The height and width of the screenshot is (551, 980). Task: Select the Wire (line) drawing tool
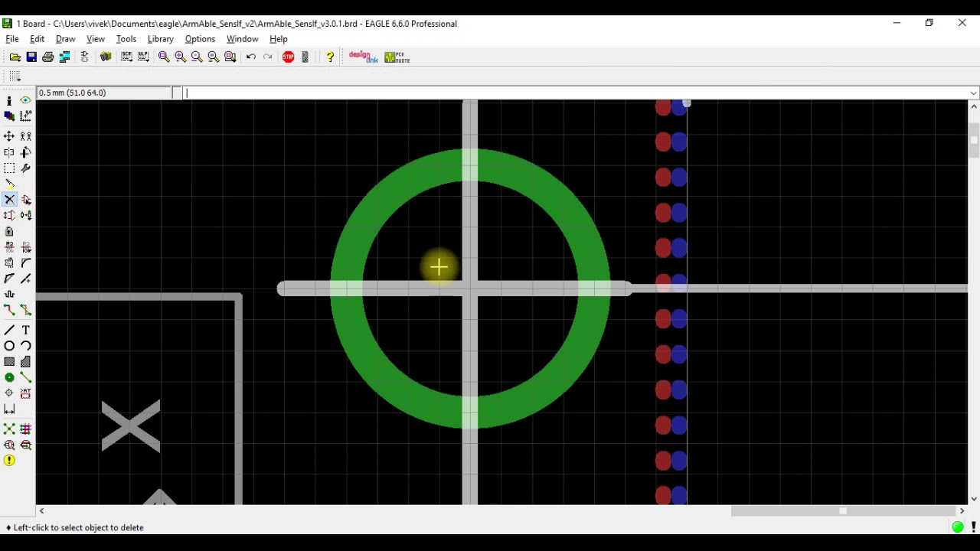point(9,330)
